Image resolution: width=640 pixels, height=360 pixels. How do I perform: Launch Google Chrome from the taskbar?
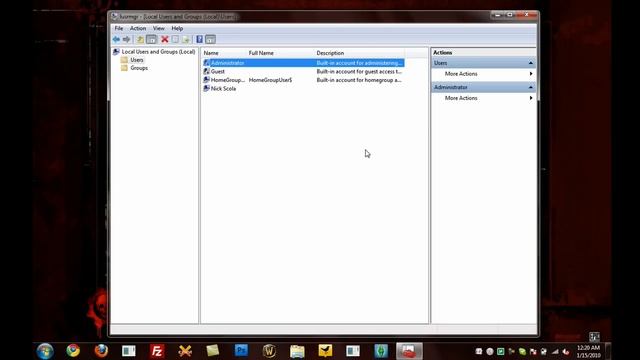point(73,351)
